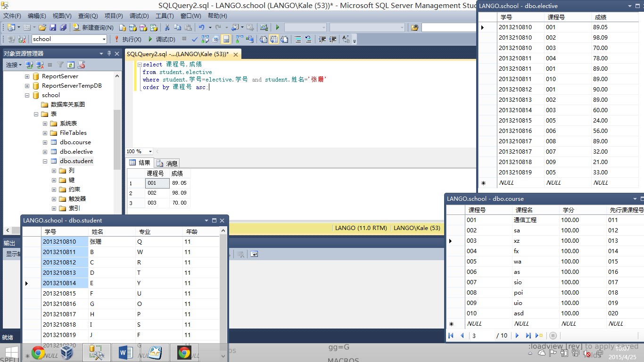
Task: Click the 张珊 name cell in student window
Action: pyautogui.click(x=111, y=242)
